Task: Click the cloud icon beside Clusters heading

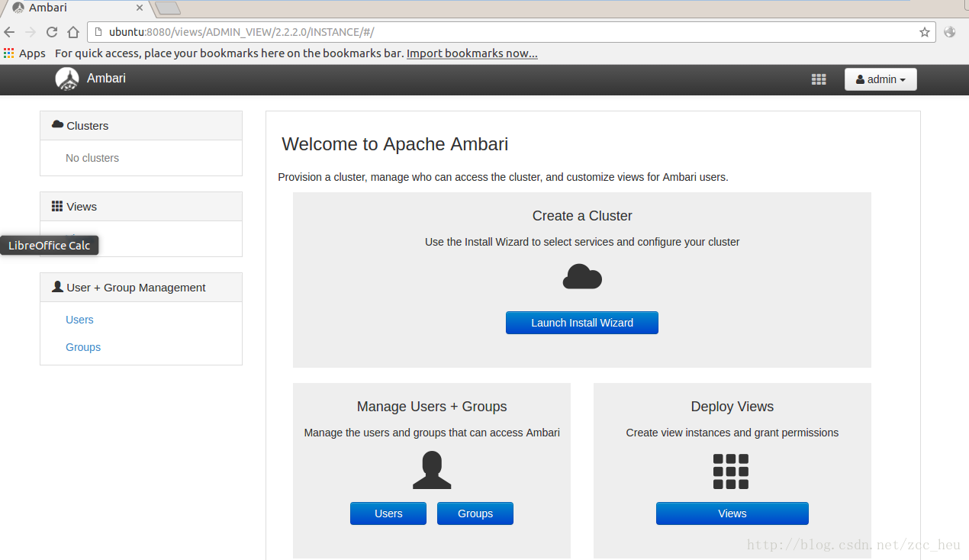Action: 57,124
